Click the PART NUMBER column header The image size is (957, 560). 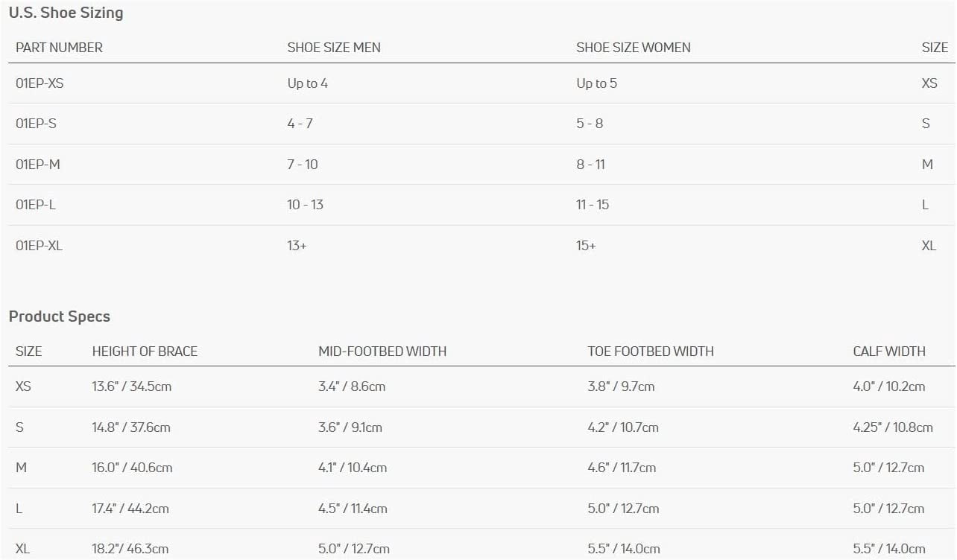point(59,48)
